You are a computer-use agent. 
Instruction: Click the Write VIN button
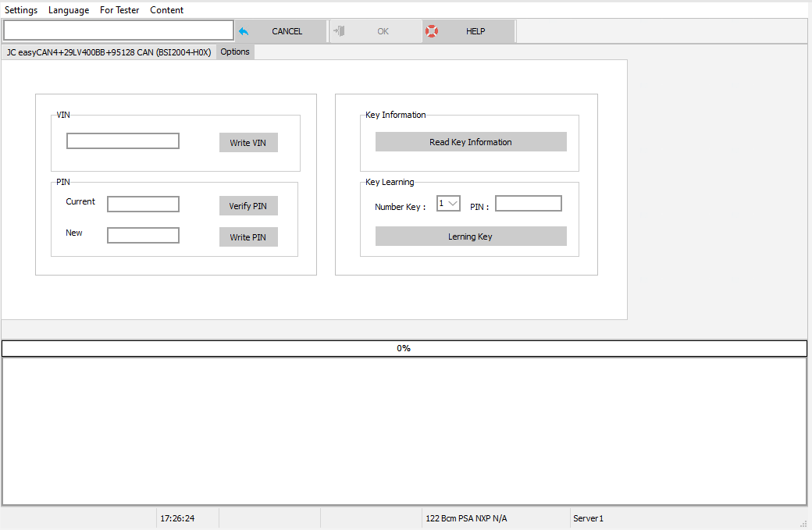pyautogui.click(x=248, y=142)
